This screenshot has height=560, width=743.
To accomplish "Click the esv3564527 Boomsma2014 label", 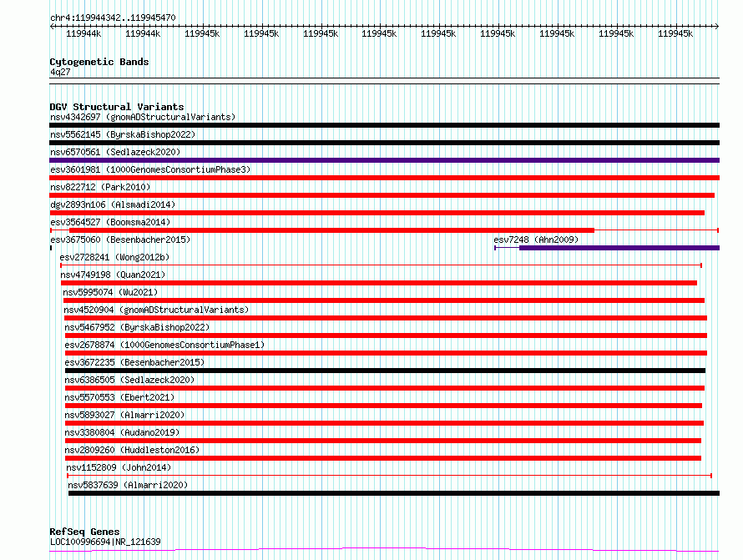I will [110, 222].
